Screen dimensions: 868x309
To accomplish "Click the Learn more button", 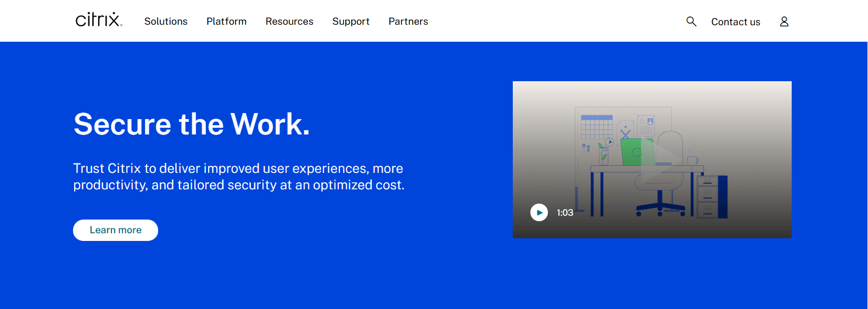I will coord(115,230).
